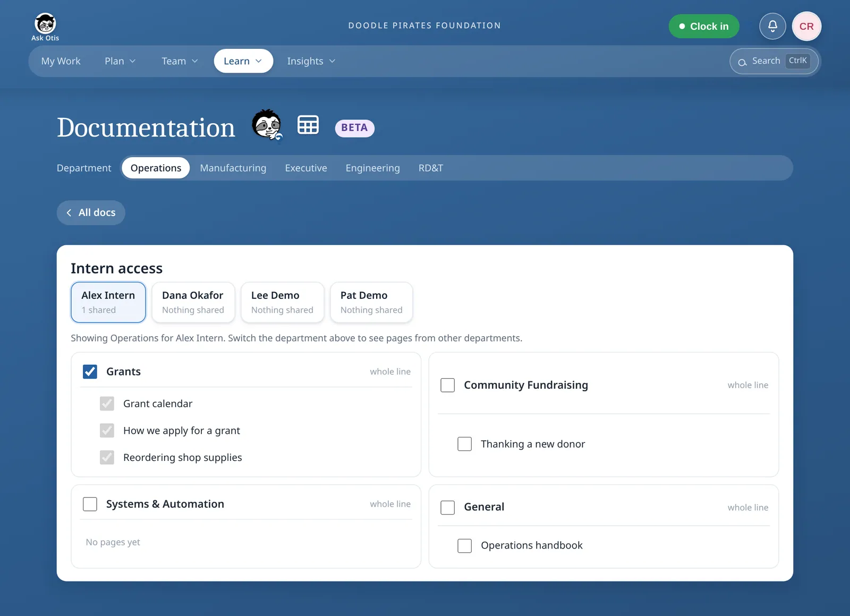Switch to the table grid view icon

308,125
